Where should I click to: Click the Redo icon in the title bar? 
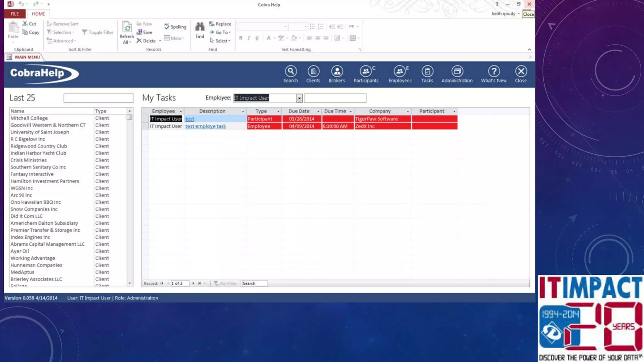(36, 4)
